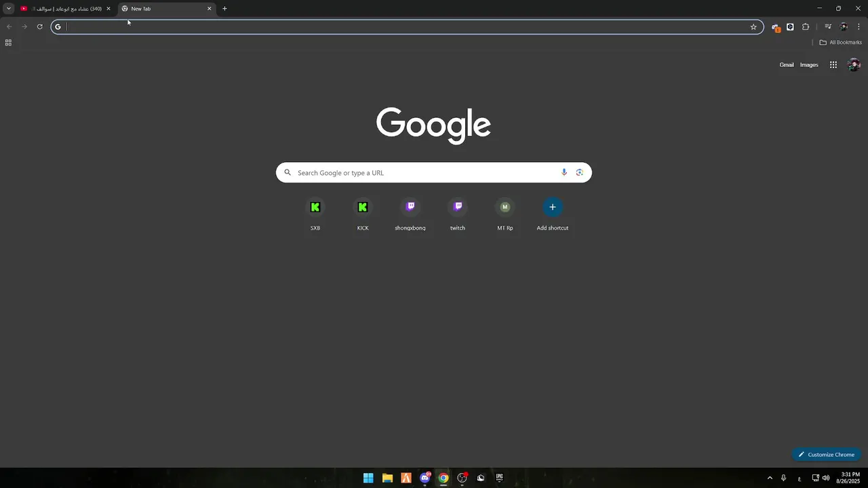
Task: Open the media controls music icon
Action: [x=828, y=27]
